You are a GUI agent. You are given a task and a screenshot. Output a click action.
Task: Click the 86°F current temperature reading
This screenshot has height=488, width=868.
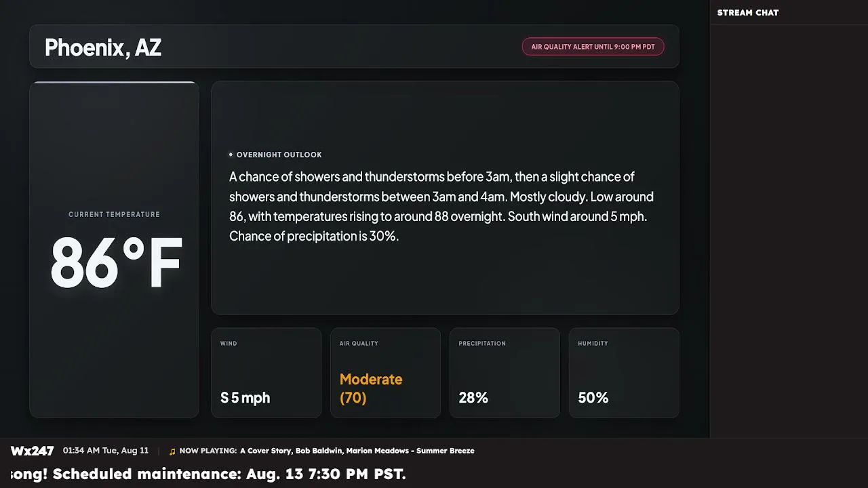click(x=117, y=262)
